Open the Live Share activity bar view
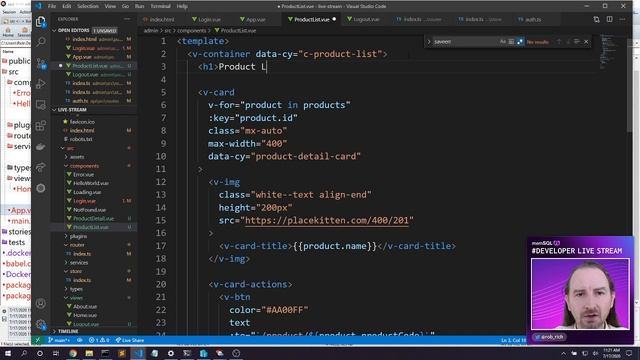This screenshot has height=360, width=640. pos(41,167)
